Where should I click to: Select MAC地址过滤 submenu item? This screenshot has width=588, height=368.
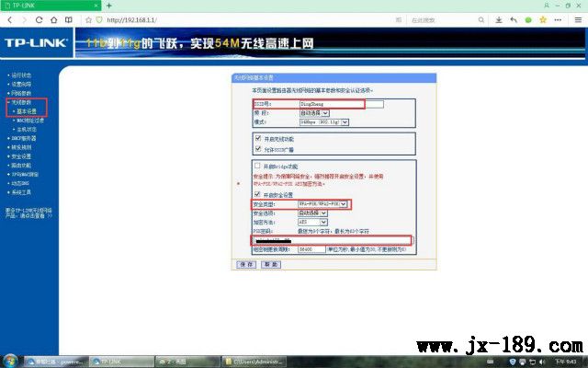click(x=30, y=121)
